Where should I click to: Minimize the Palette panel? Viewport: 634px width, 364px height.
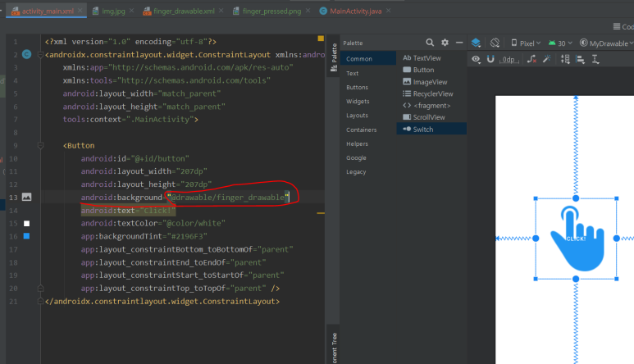(459, 43)
